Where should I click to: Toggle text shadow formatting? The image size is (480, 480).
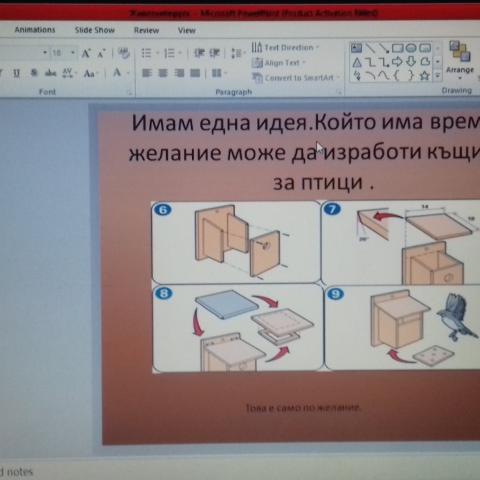(34, 73)
